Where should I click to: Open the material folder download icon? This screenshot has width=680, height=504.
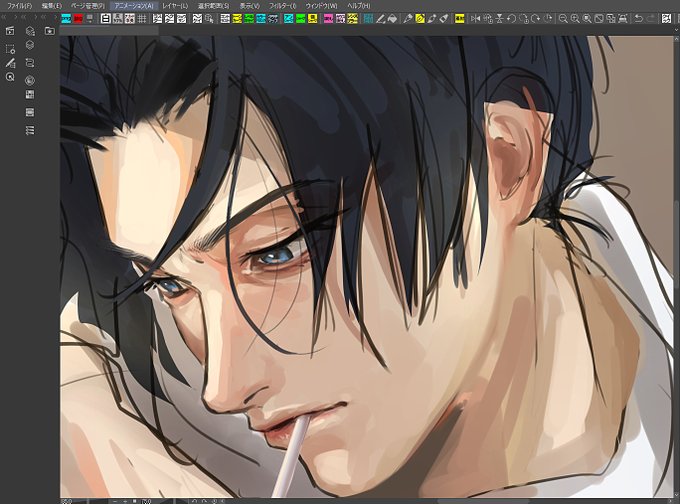(50, 31)
